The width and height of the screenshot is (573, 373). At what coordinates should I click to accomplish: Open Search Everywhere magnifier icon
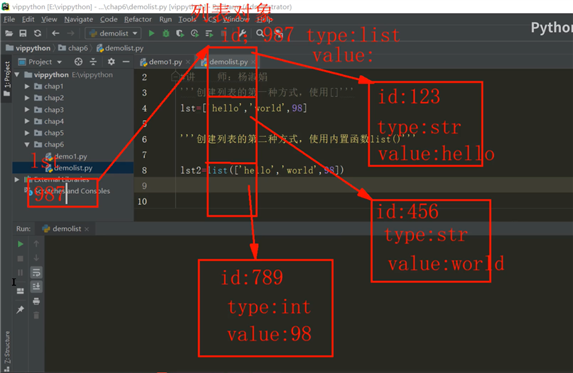click(260, 34)
